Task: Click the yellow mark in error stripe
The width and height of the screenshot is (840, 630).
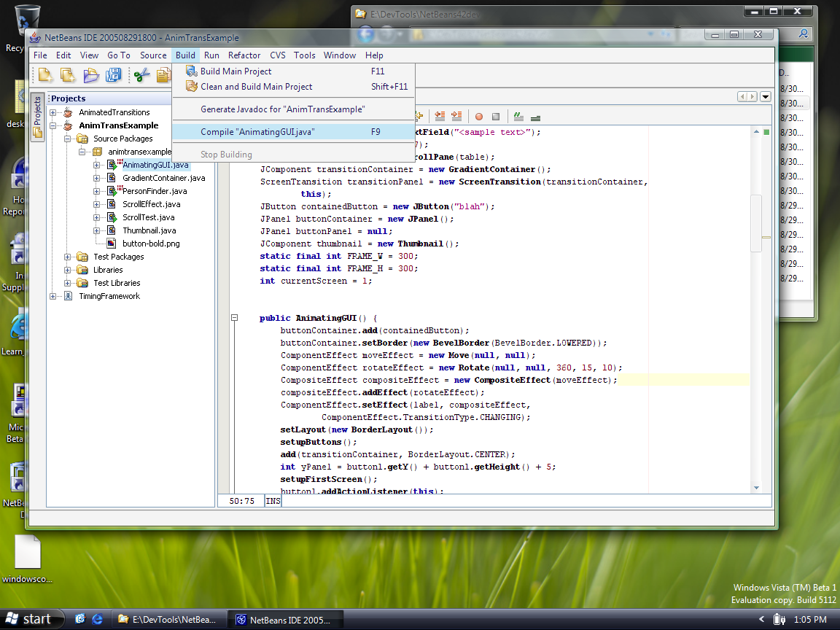Action: [x=766, y=237]
